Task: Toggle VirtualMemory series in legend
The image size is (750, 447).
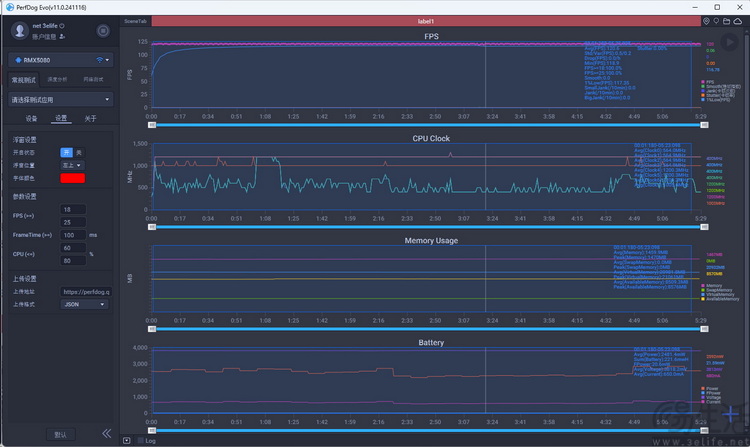Action: (717, 294)
